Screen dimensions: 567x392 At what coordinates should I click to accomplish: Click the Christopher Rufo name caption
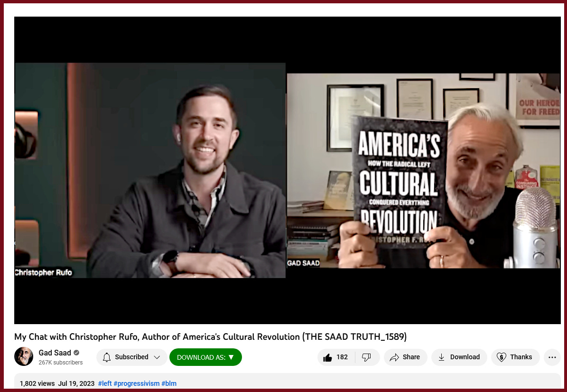pos(43,272)
